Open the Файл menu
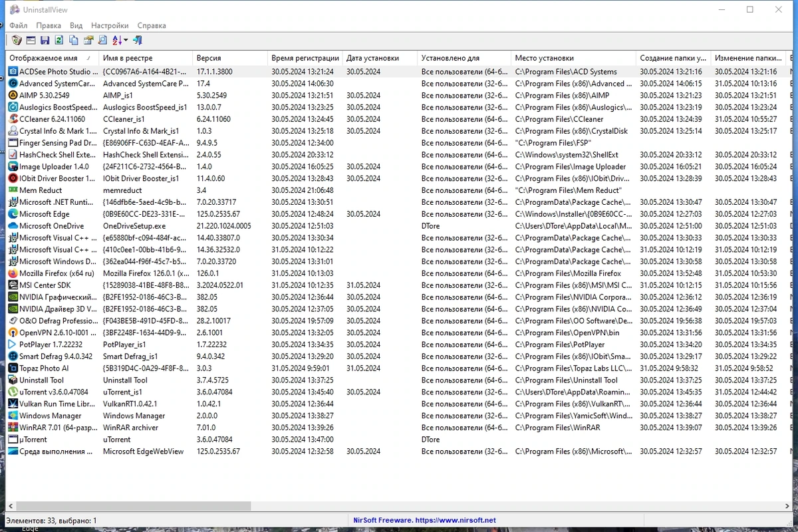Screen dimensions: 798x532 coord(19,25)
